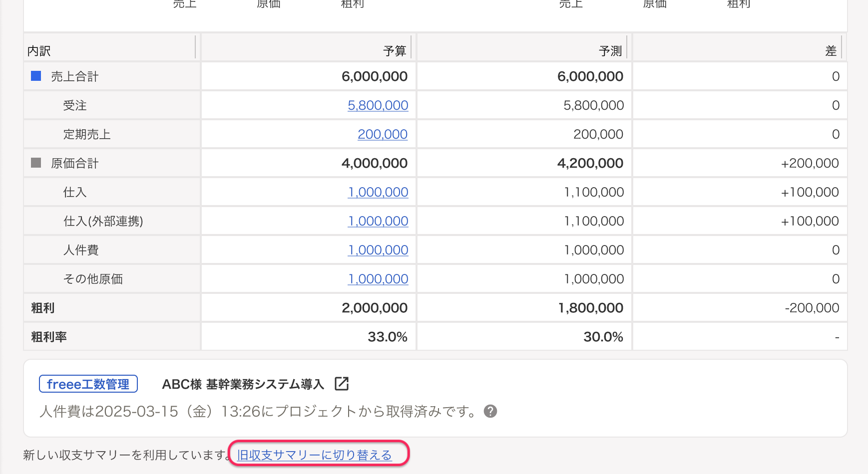This screenshot has width=868, height=474.
Task: Open その他原価 budget link 1,000,000
Action: (x=378, y=279)
